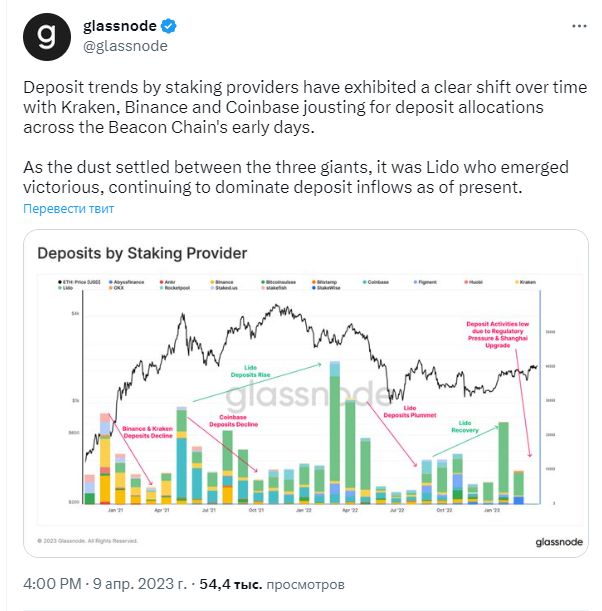Click the Coinbase Deposits Decline annotation
This screenshot has height=611, width=602.
tap(233, 421)
